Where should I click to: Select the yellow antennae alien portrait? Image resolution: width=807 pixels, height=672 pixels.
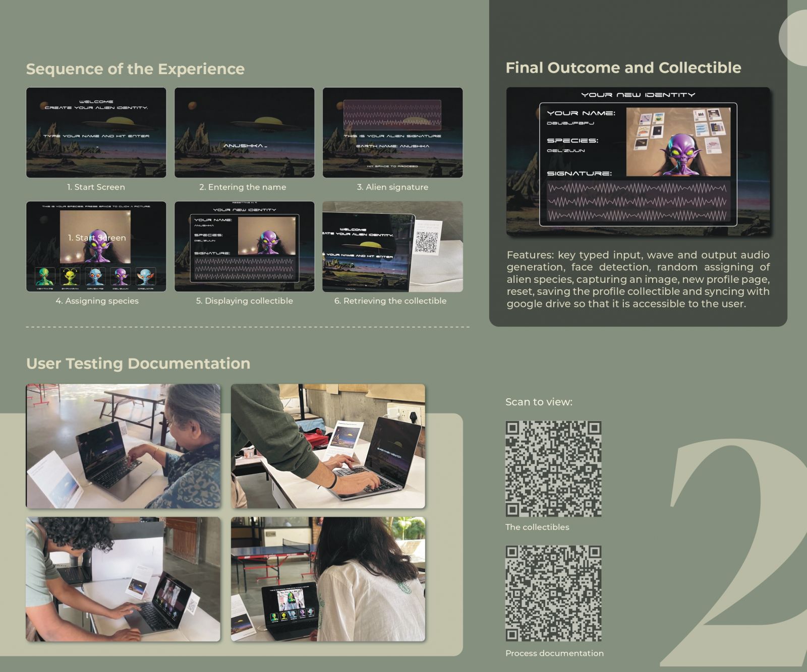[x=70, y=277]
